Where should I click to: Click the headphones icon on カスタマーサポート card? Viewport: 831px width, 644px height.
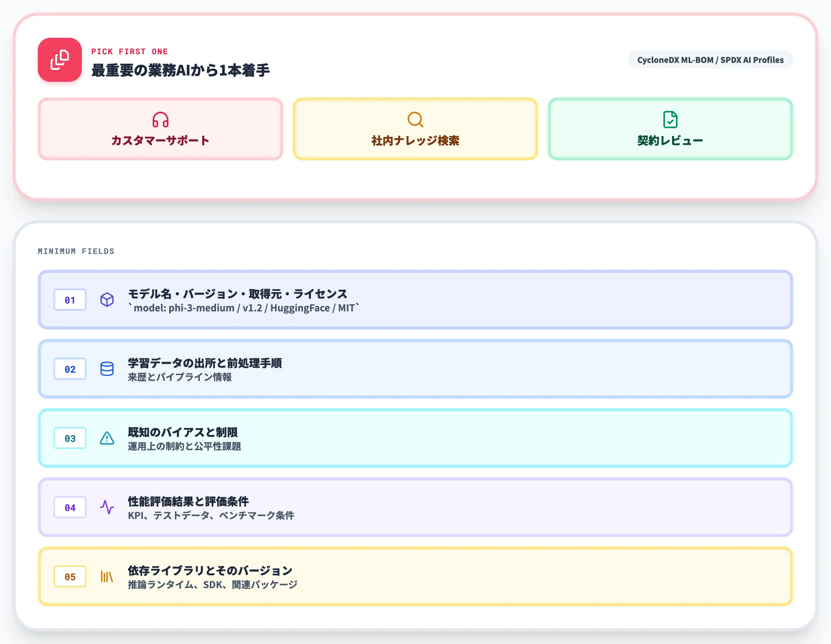click(x=161, y=120)
